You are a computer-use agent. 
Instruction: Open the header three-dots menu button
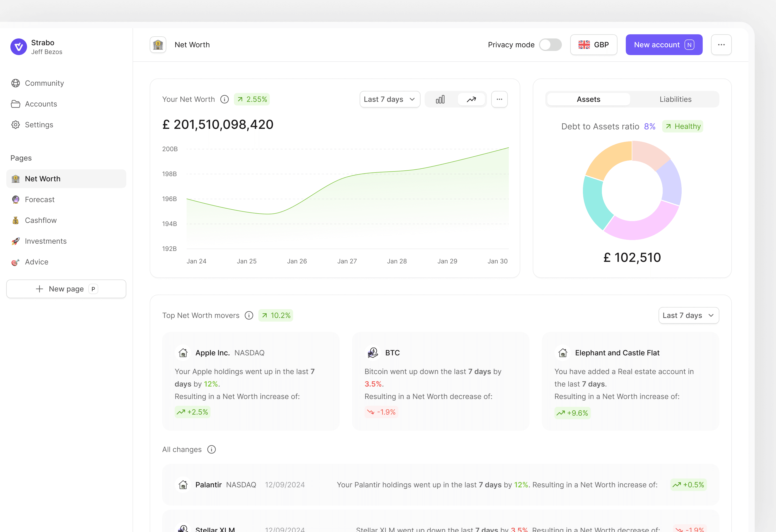(721, 45)
